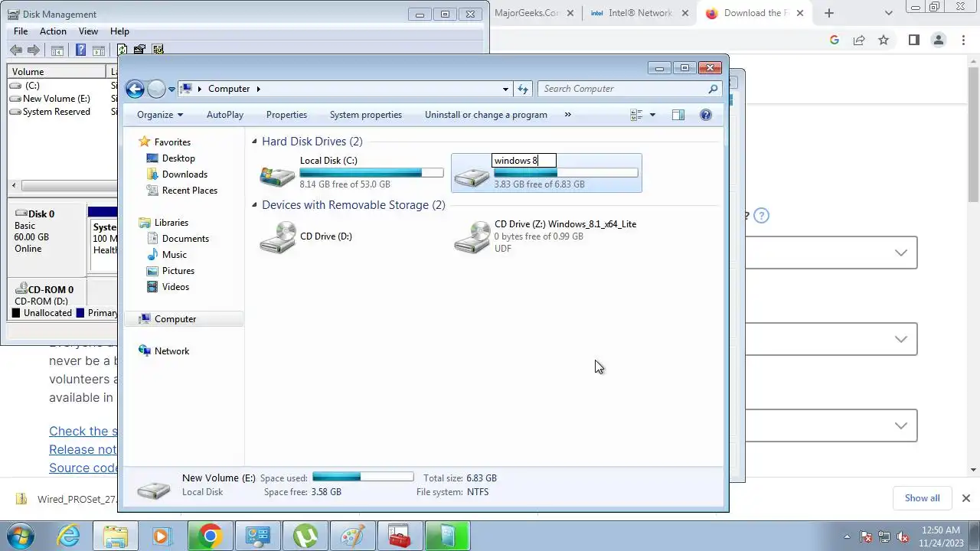Select Downloads in Favorites sidebar
Screen dimensions: 980x551
coord(185,174)
